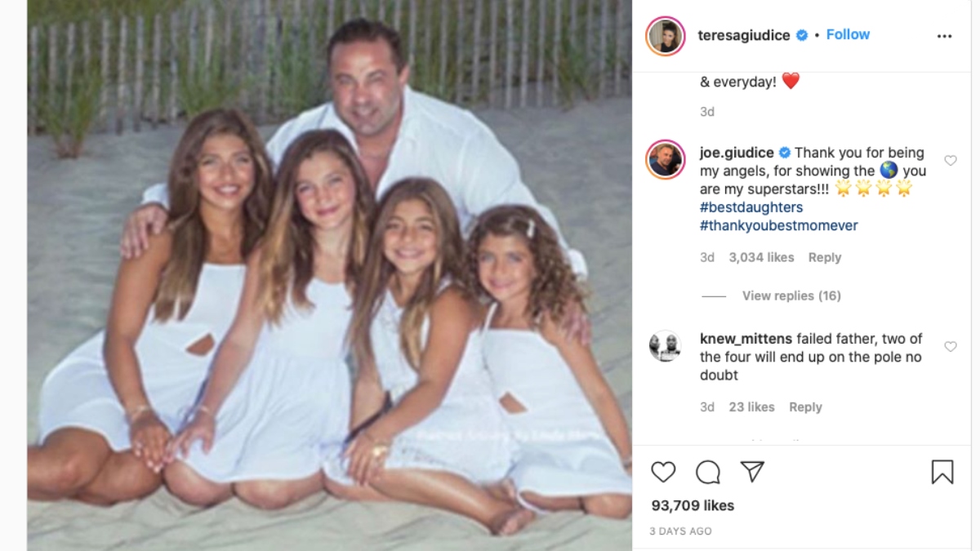
Task: Like joe.giudice's comment with the small heart
Action: [951, 161]
